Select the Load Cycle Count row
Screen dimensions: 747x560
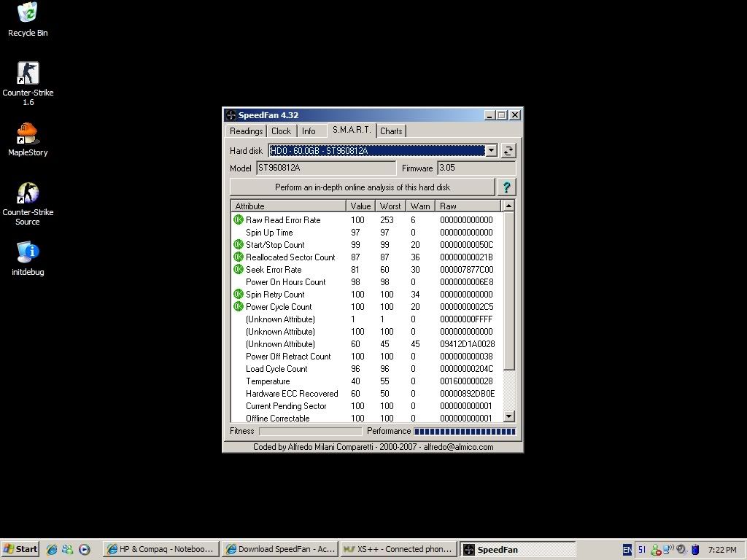367,368
